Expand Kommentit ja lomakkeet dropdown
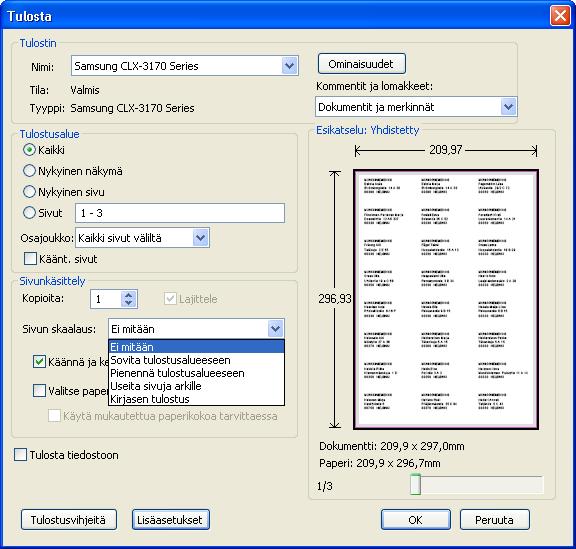576x549 pixels. 508,107
